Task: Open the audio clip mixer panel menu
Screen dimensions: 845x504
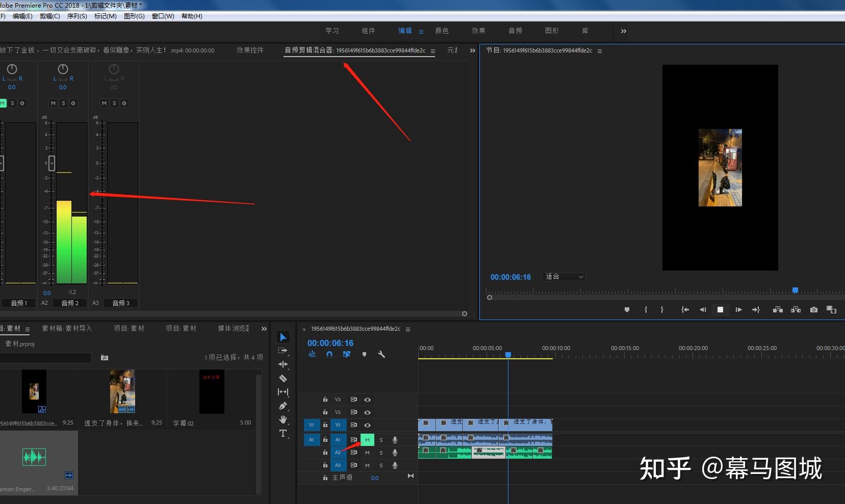Action: click(x=433, y=51)
